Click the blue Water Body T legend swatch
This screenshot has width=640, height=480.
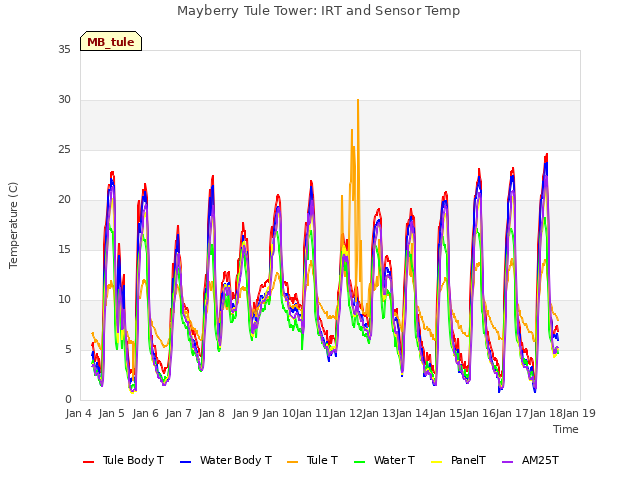[x=186, y=462]
